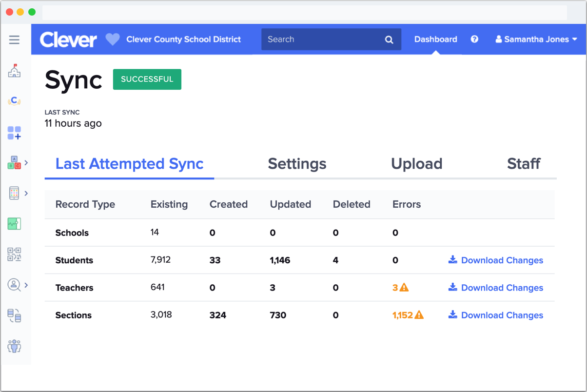The width and height of the screenshot is (587, 392).
Task: Open the Samantha Jones account dropdown
Action: click(x=536, y=39)
